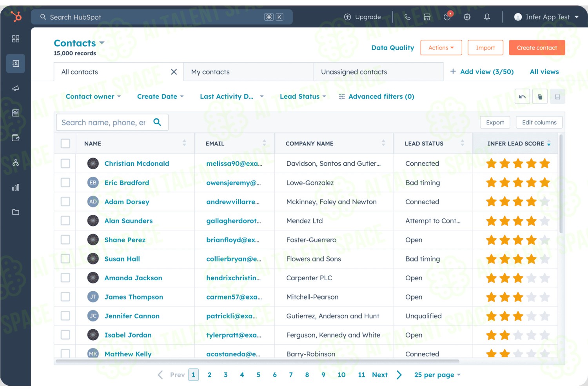
Task: Check the box for Adam Dorsey
Action: (x=65, y=201)
